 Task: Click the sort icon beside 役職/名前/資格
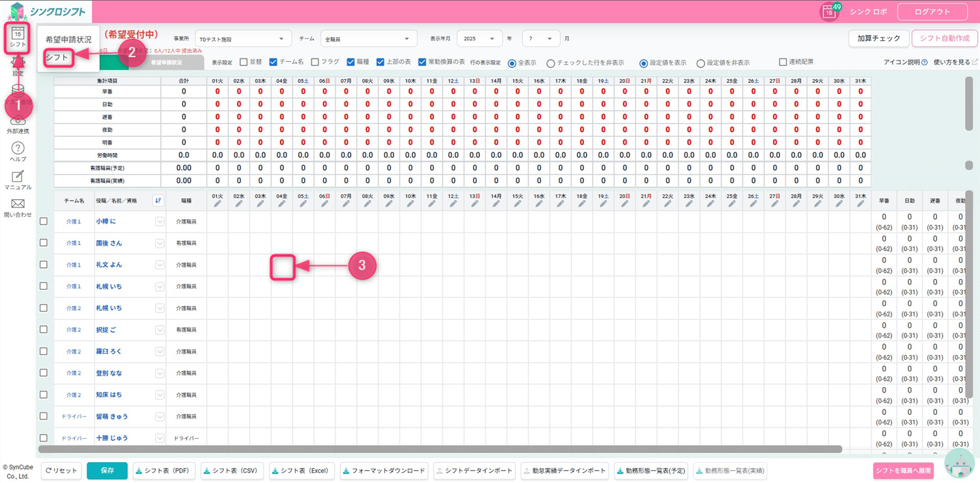(x=158, y=200)
